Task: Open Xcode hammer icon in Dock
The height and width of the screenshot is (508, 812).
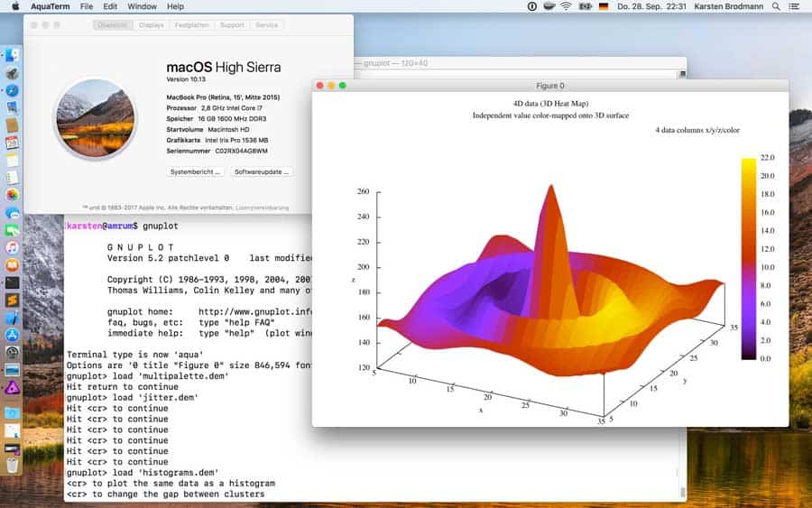Action: pyautogui.click(x=12, y=318)
